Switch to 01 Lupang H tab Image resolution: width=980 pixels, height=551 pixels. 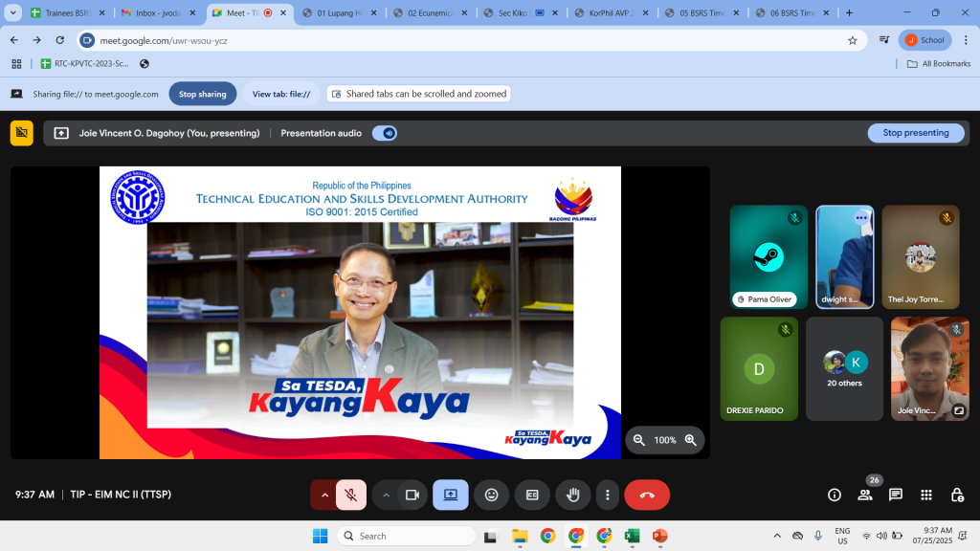(x=340, y=12)
